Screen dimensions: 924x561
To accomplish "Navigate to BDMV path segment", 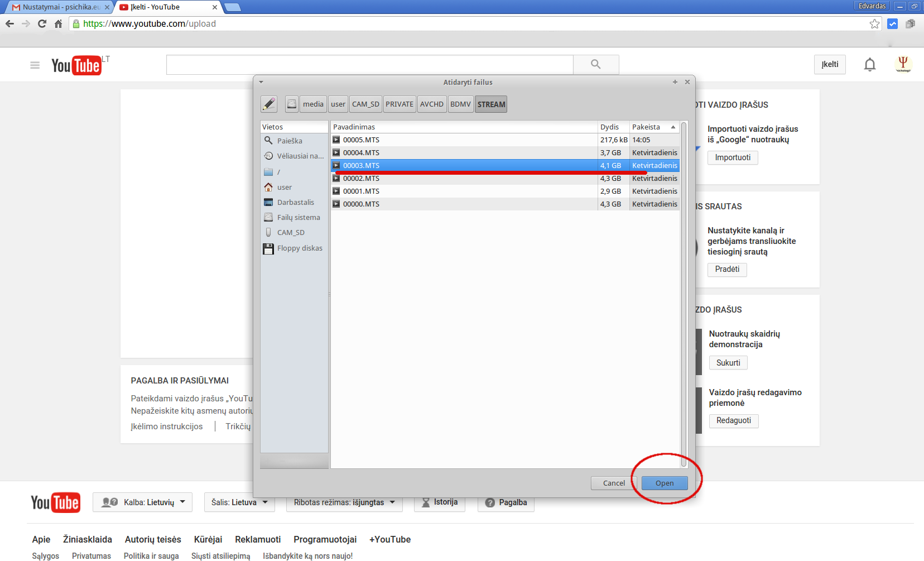I will click(460, 104).
